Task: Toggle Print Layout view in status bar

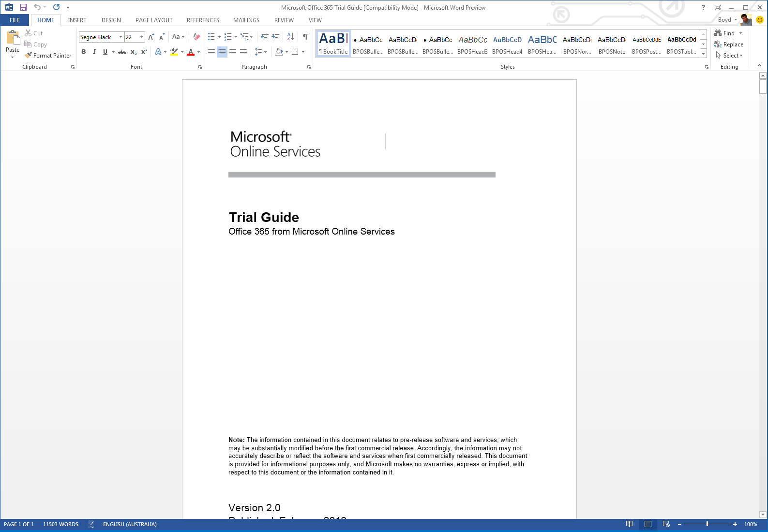Action: [648, 524]
